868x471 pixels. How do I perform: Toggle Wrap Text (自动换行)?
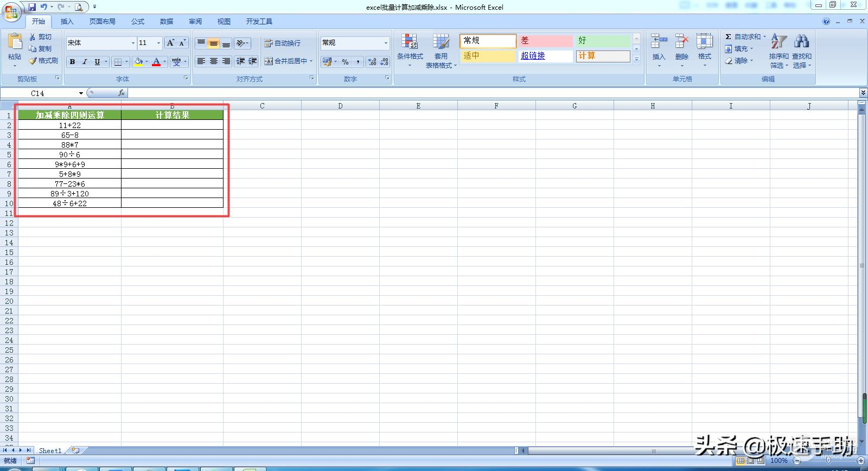pos(282,43)
